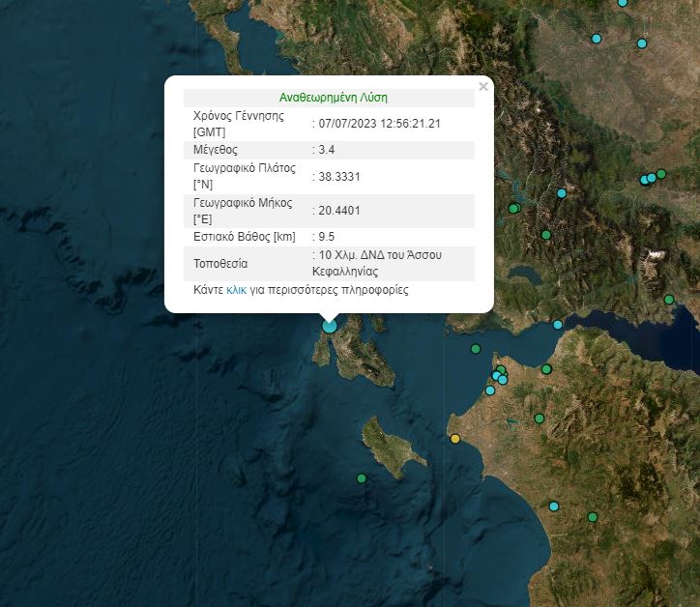Close the earthquake info popup

[483, 87]
